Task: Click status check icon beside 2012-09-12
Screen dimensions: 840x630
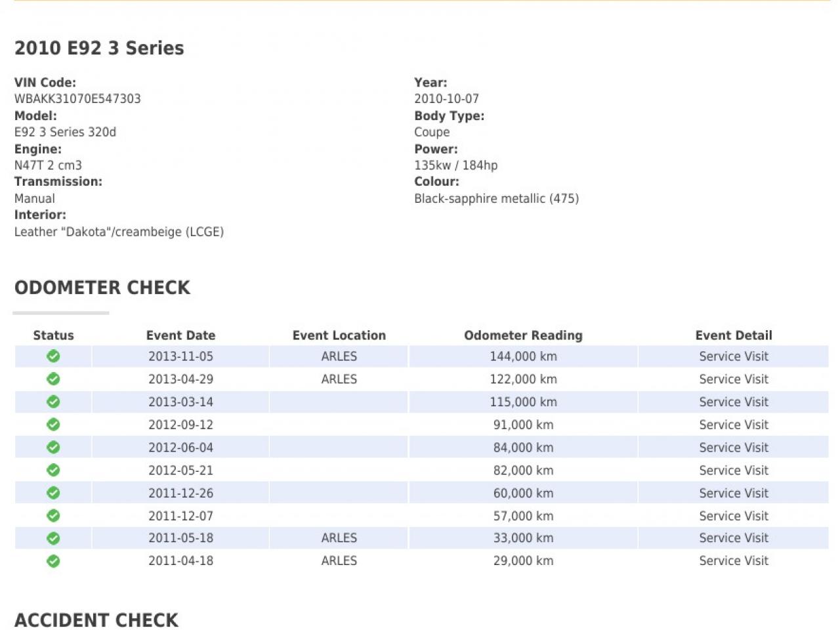Action: coord(53,425)
